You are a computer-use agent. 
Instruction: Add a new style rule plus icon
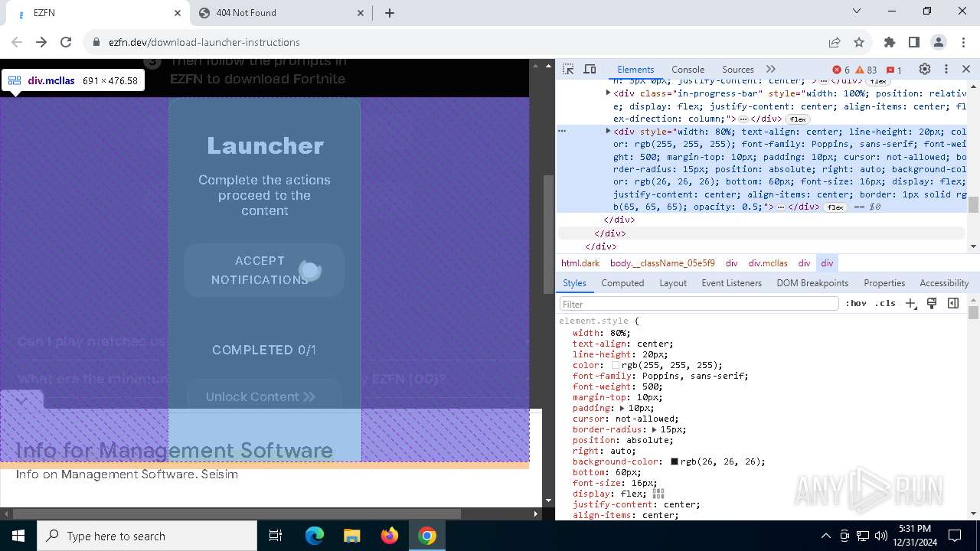(910, 304)
